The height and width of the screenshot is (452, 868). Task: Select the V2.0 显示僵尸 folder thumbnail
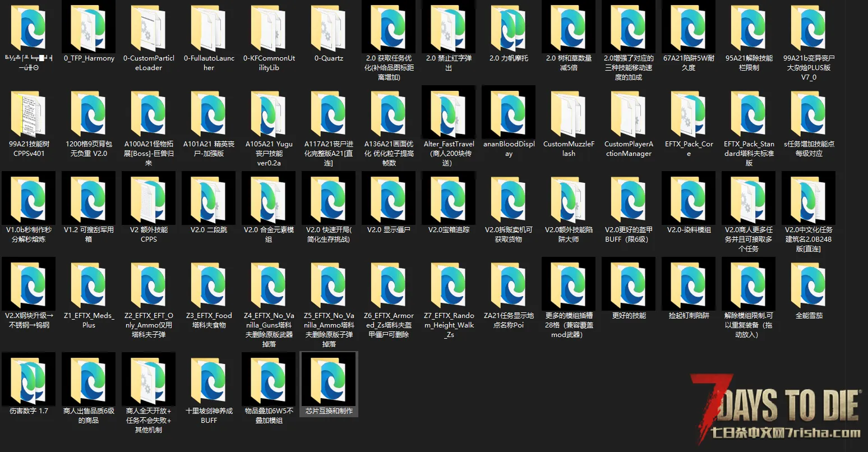pos(389,200)
